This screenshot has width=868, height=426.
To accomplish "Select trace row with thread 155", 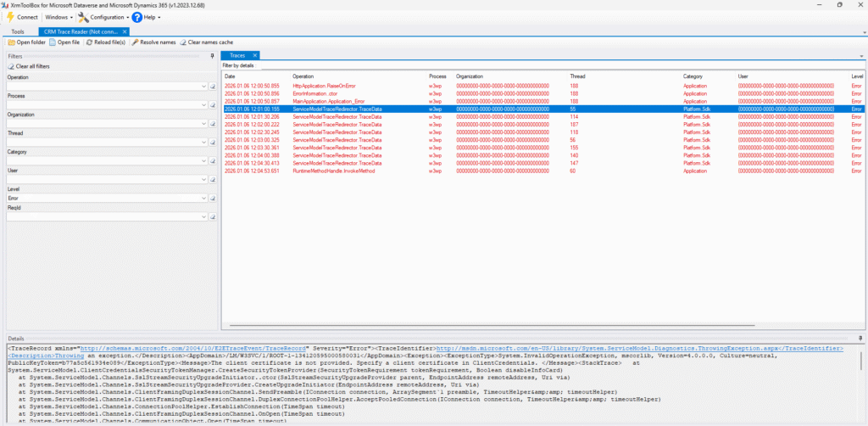I will tap(542, 148).
